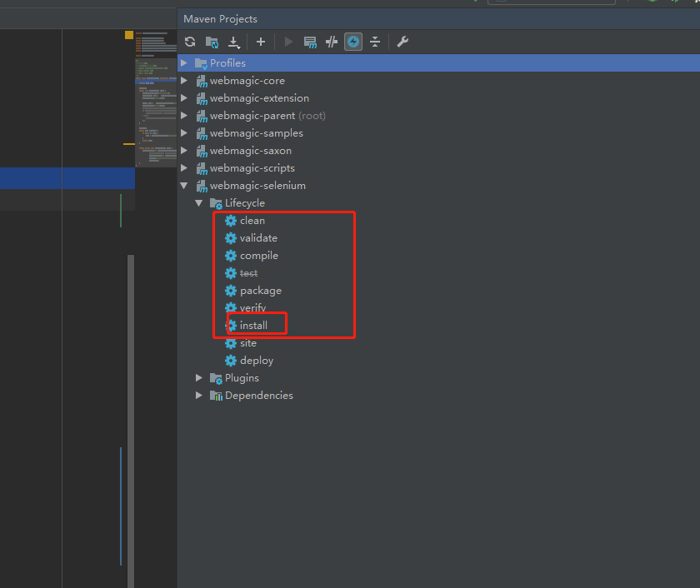Image resolution: width=700 pixels, height=588 pixels.
Task: Select webmagic-samples module label
Action: pos(257,133)
